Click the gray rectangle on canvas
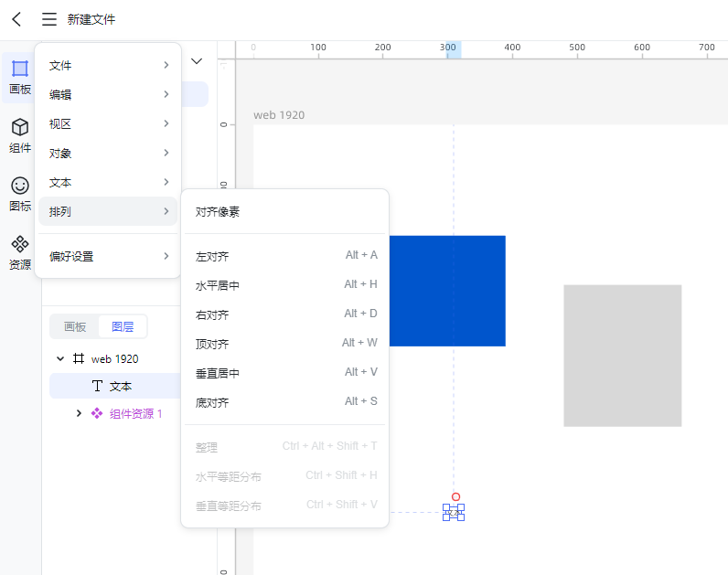Screen dimensions: 728x575 [x=623, y=356]
